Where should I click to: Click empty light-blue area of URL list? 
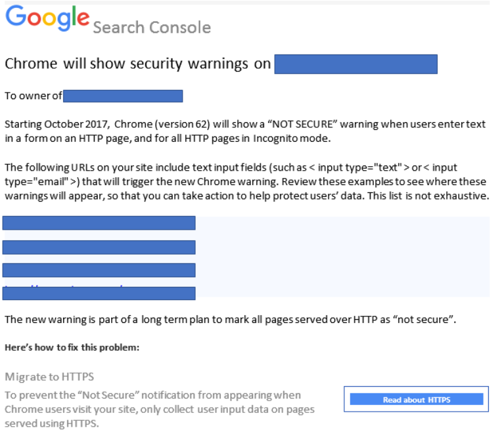pos(342,257)
